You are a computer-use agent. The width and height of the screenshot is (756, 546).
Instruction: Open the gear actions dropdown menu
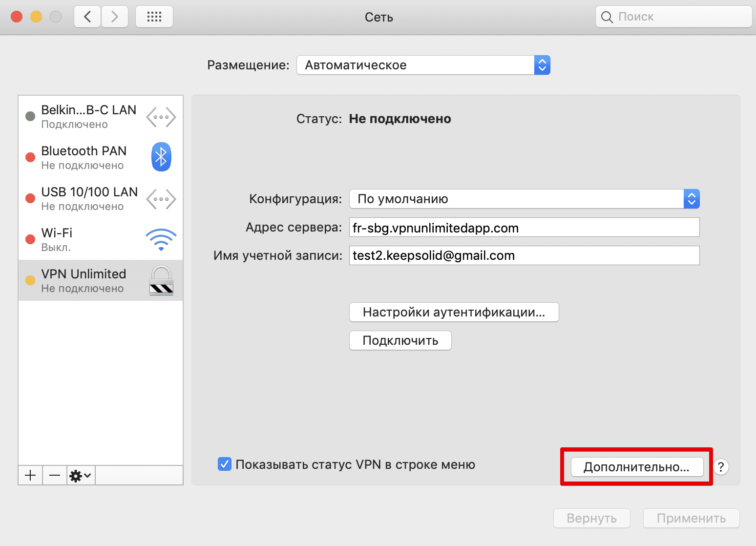pyautogui.click(x=80, y=475)
